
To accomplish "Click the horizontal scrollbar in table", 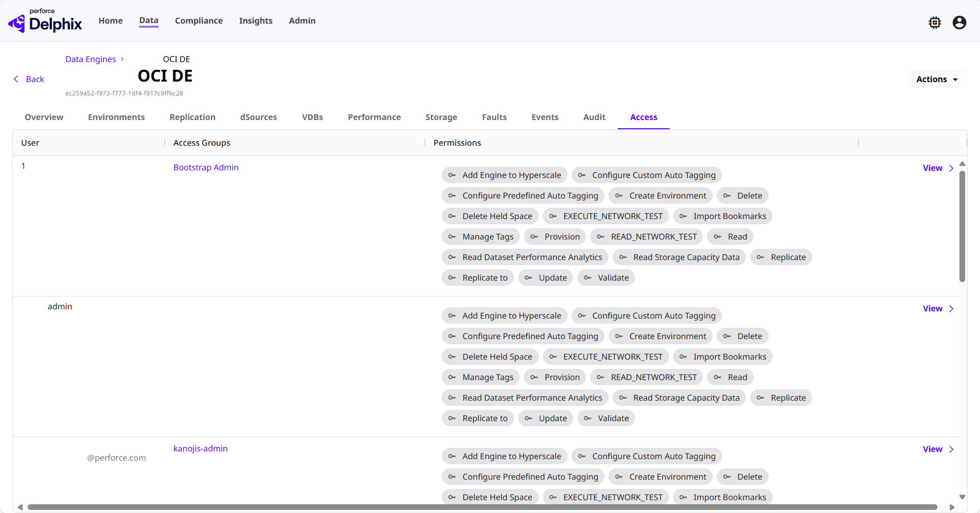I will click(x=482, y=507).
